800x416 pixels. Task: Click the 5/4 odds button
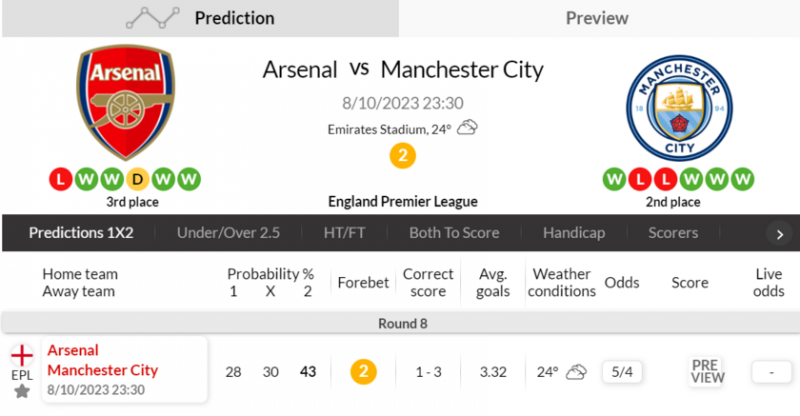coord(621,372)
